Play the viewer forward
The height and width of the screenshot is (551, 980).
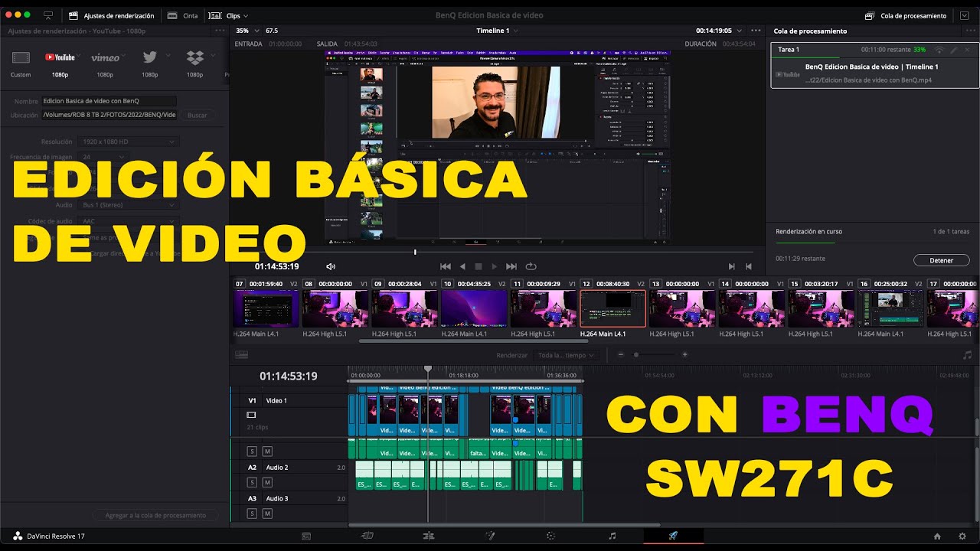pos(495,266)
